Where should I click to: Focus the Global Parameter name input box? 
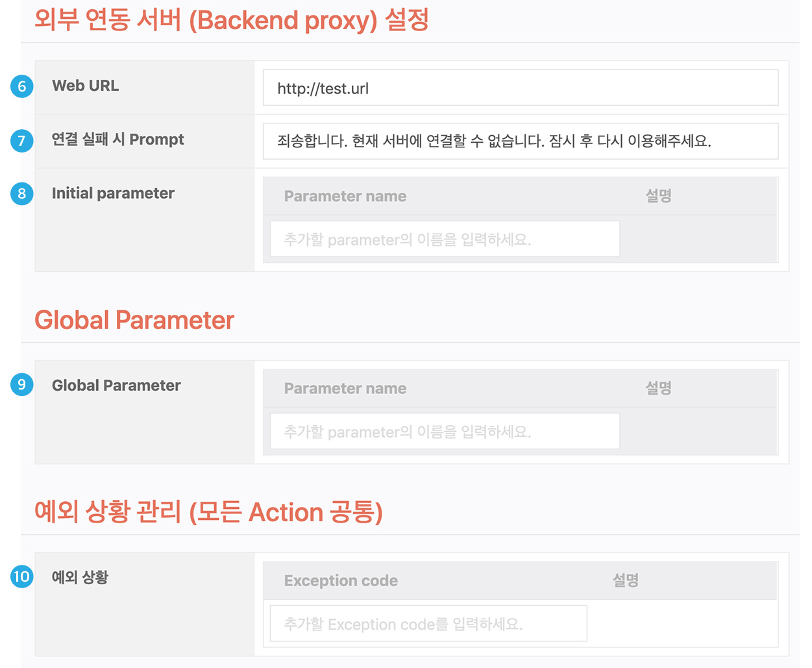point(445,432)
